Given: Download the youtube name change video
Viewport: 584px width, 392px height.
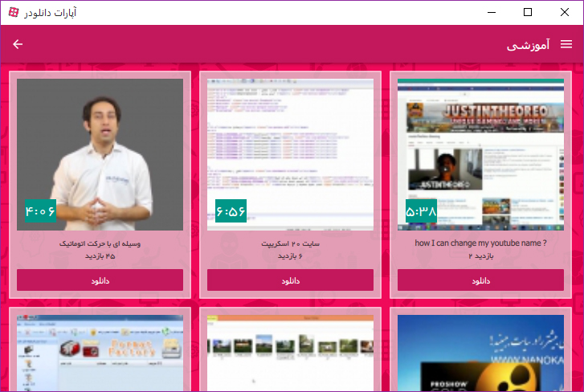Looking at the screenshot, I should tap(480, 280).
